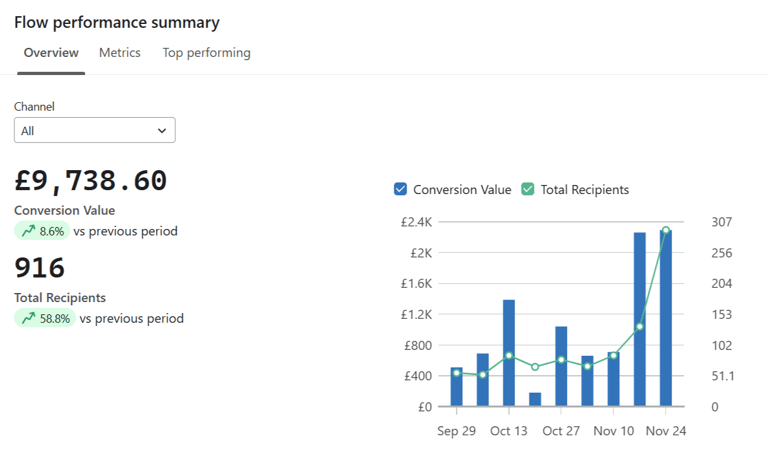Uncheck the Conversion Value checkbox

401,189
